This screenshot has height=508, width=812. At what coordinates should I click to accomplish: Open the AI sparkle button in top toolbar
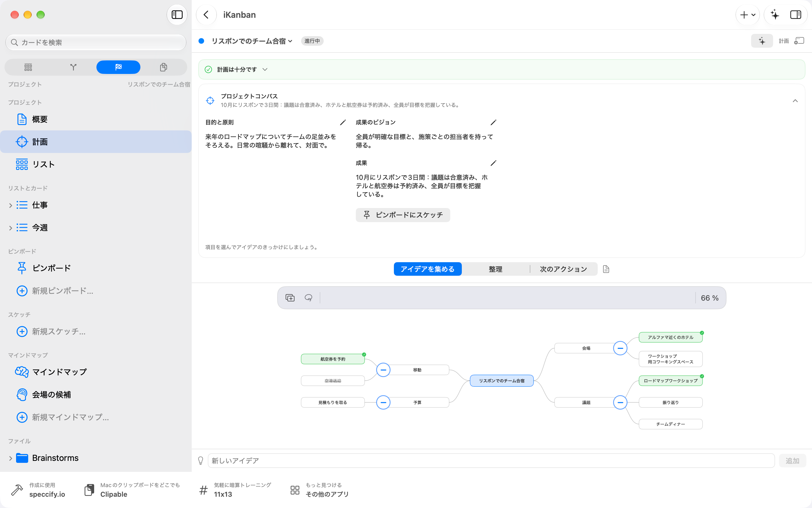[x=775, y=15]
